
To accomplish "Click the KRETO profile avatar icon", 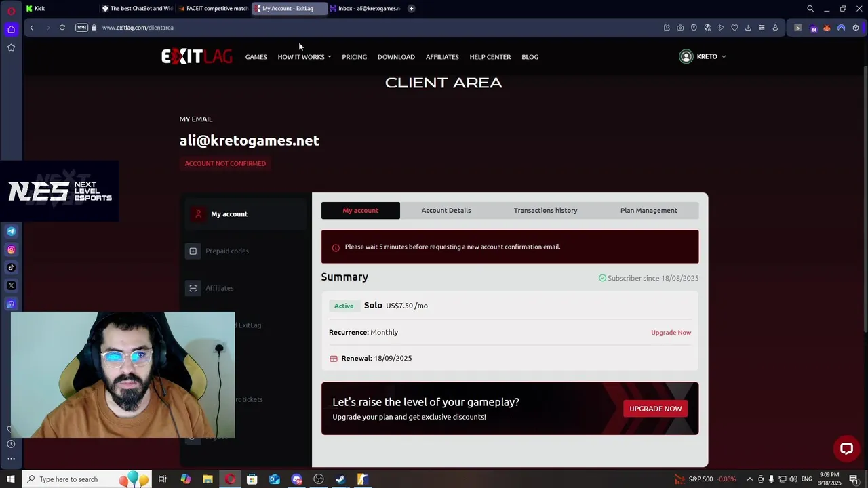I will click(686, 57).
